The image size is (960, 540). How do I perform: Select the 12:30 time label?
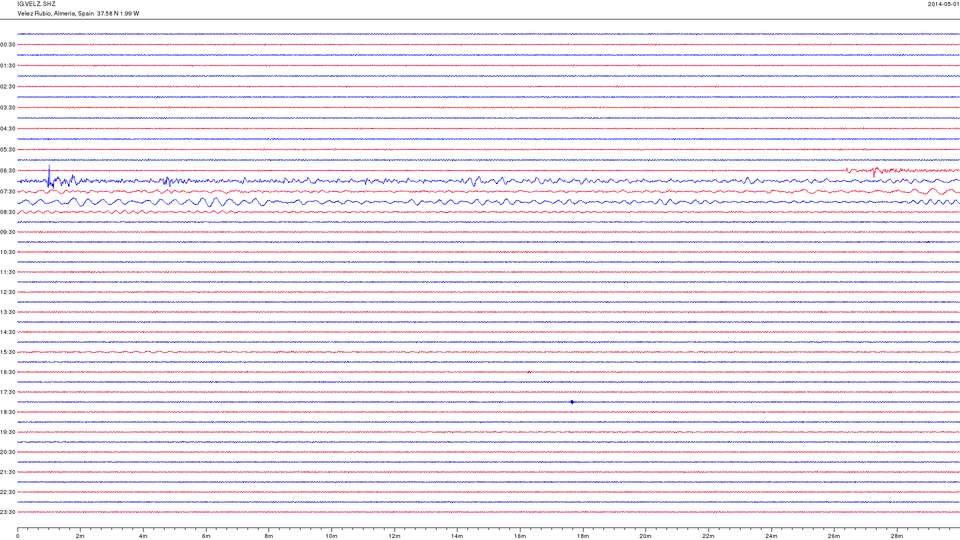tap(8, 293)
